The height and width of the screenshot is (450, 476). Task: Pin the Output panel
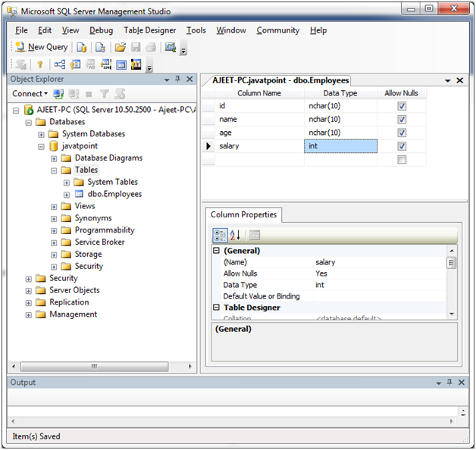449,383
